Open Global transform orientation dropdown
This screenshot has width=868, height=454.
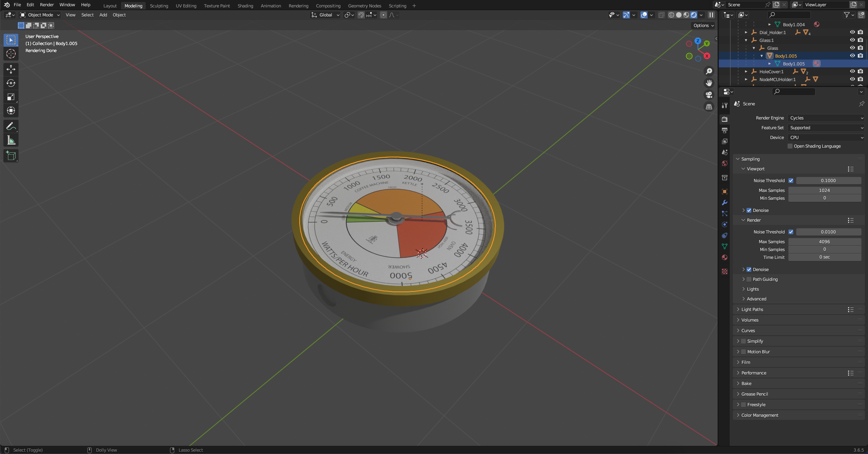tap(325, 15)
